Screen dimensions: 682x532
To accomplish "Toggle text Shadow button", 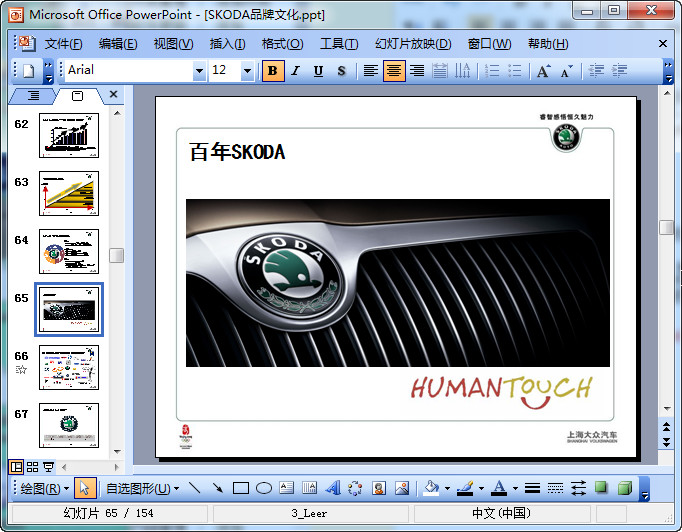I will [341, 71].
